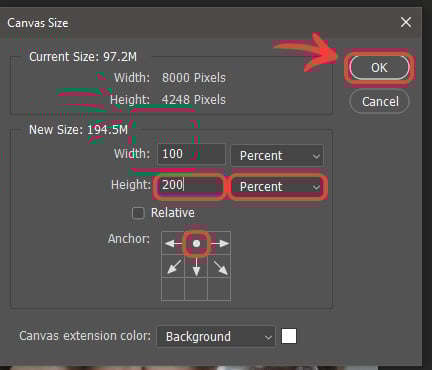The width and height of the screenshot is (432, 370).
Task: Close the Canvas Size dialog window
Action: pos(406,22)
